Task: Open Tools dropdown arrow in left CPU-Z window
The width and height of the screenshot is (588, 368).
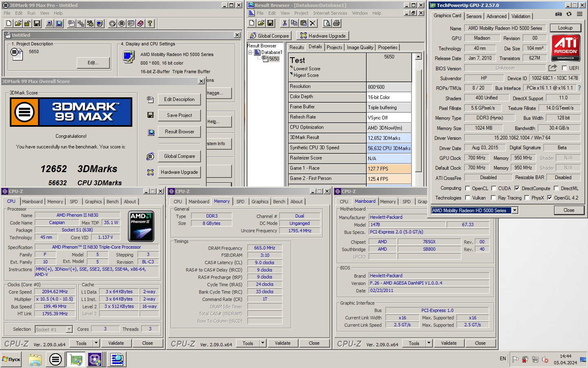Action: click(x=96, y=343)
